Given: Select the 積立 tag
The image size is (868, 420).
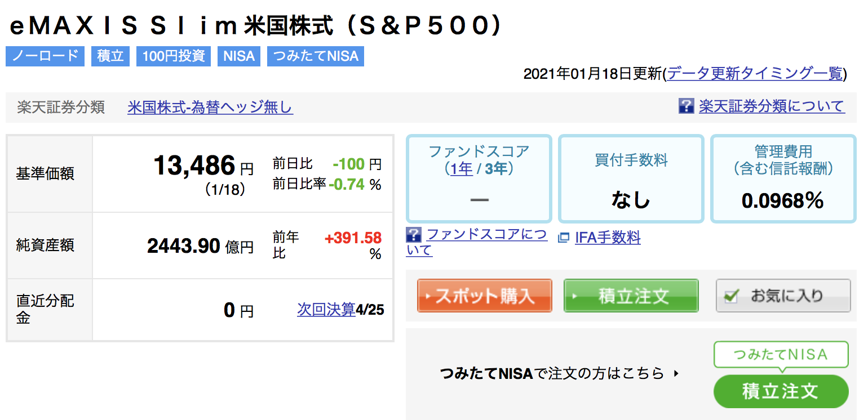Looking at the screenshot, I should click(110, 56).
